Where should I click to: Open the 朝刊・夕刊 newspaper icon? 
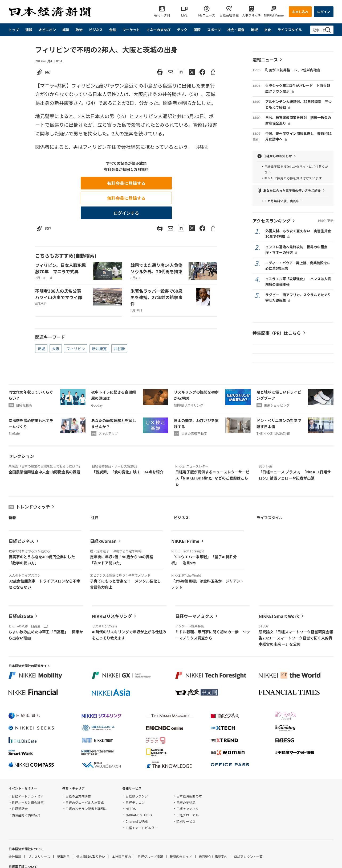pos(162,11)
